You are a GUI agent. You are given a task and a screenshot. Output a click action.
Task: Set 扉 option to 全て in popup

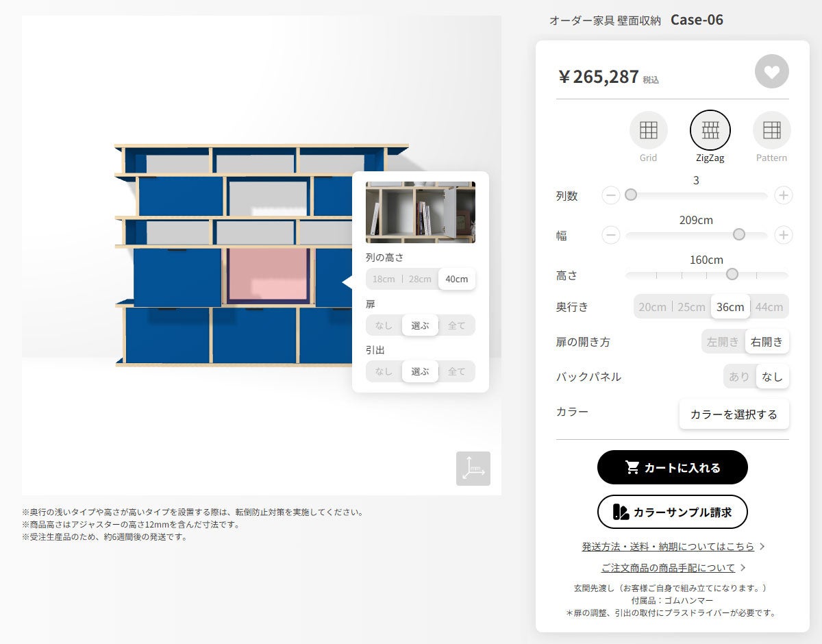point(456,325)
